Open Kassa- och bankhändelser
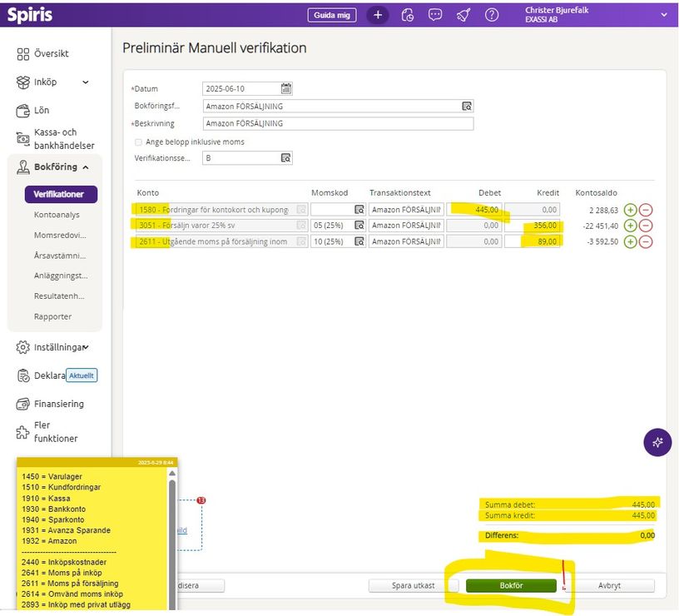The width and height of the screenshot is (679, 616). pos(56,139)
